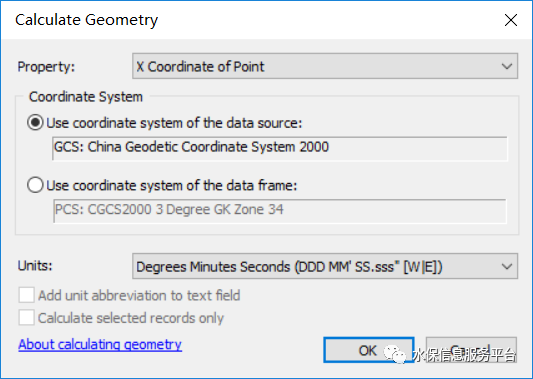
Task: Open the Units dropdown list
Action: [x=325, y=266]
